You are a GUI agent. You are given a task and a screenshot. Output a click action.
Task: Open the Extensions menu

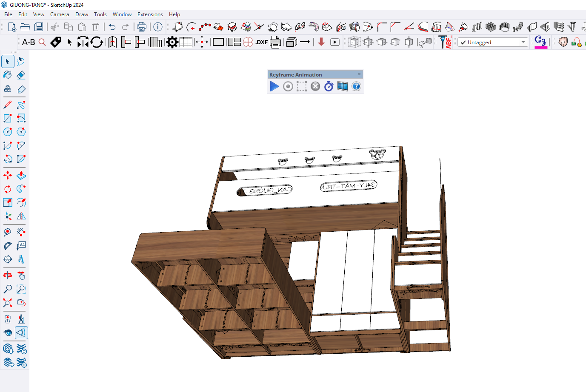pos(150,14)
